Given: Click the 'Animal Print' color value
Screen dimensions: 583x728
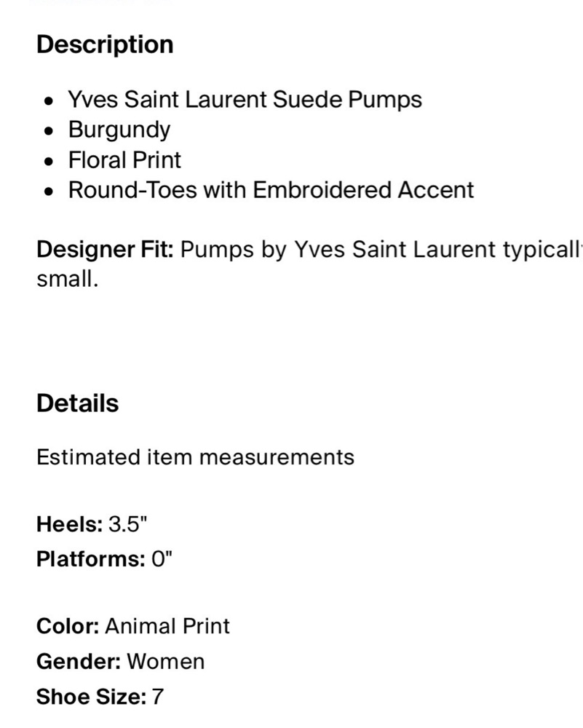Looking at the screenshot, I should [x=167, y=626].
